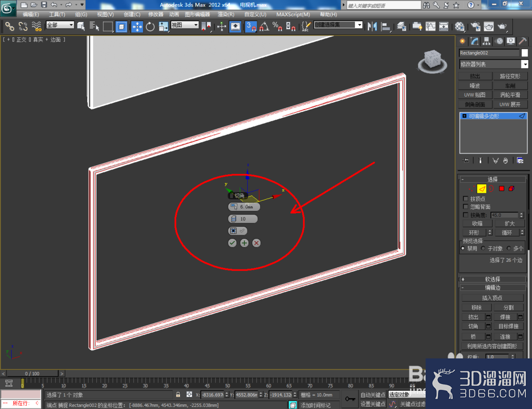532x409 pixels.
Task: Open the MAXScript(M) menu
Action: 293,14
